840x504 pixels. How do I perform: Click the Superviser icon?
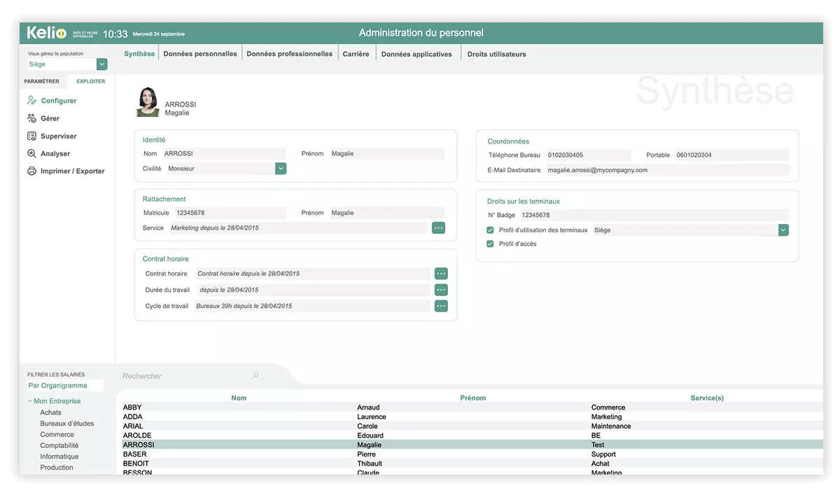pos(31,135)
